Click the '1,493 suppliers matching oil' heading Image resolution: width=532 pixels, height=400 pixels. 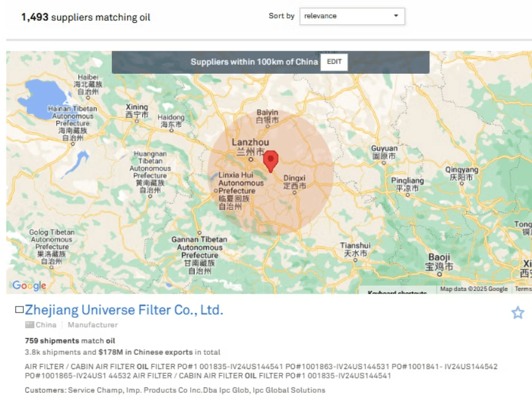86,17
